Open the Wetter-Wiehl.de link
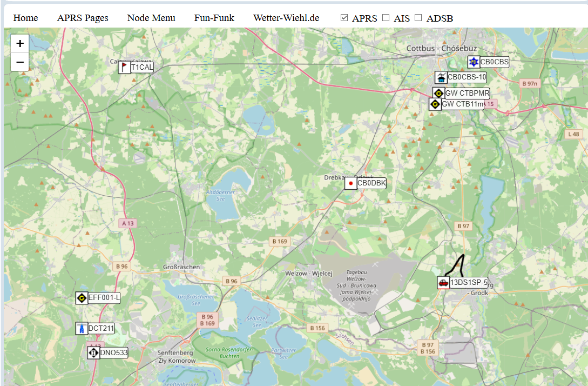Viewport: 588px width, 386px height. pos(286,18)
